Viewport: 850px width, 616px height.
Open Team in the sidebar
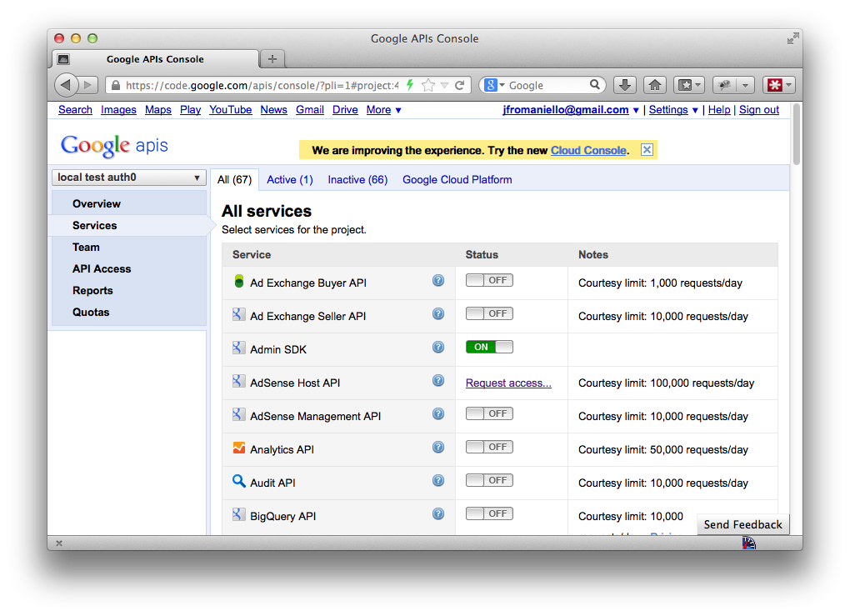coord(86,248)
